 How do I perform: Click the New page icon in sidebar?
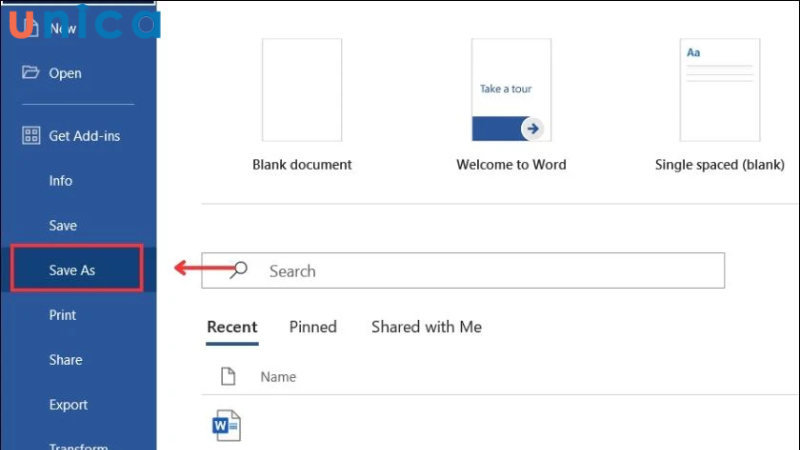(x=30, y=28)
